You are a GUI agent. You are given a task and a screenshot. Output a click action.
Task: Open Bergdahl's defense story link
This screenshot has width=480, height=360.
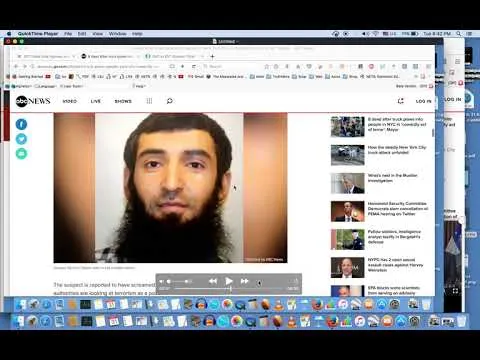[394, 236]
